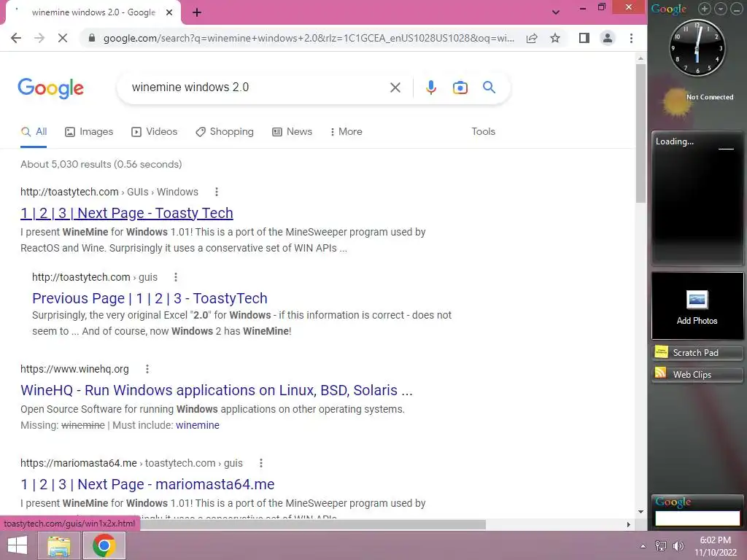Click the forward navigation arrow

coord(39,38)
